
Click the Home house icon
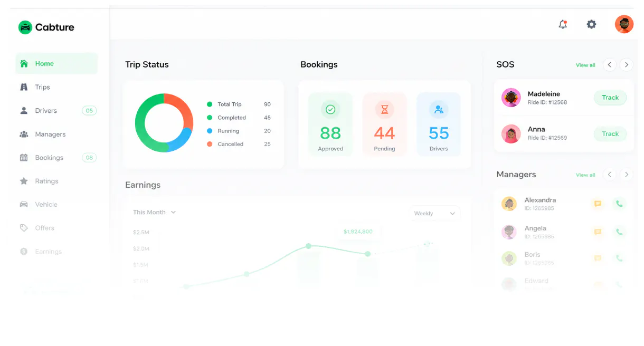24,63
